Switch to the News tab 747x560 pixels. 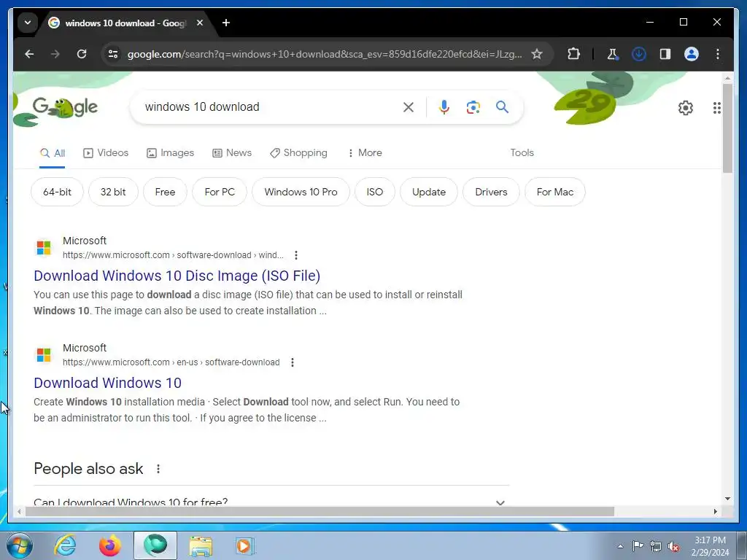click(232, 153)
